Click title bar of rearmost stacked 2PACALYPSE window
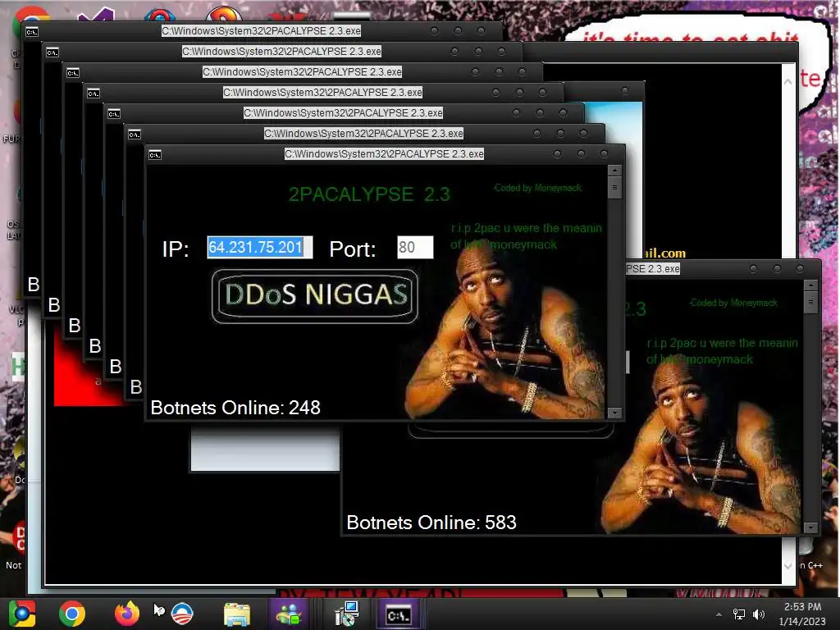Viewport: 840px width, 630px height. pyautogui.click(x=261, y=31)
